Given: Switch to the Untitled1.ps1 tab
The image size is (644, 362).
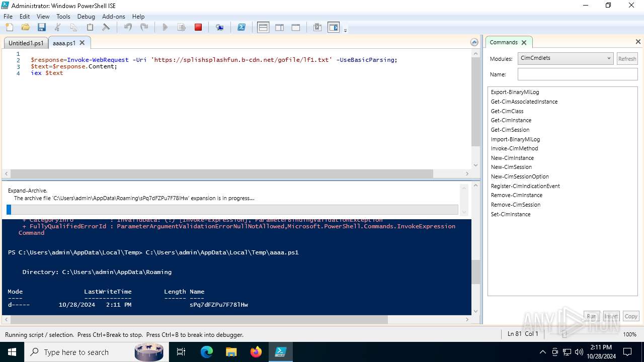Looking at the screenshot, I should point(26,43).
